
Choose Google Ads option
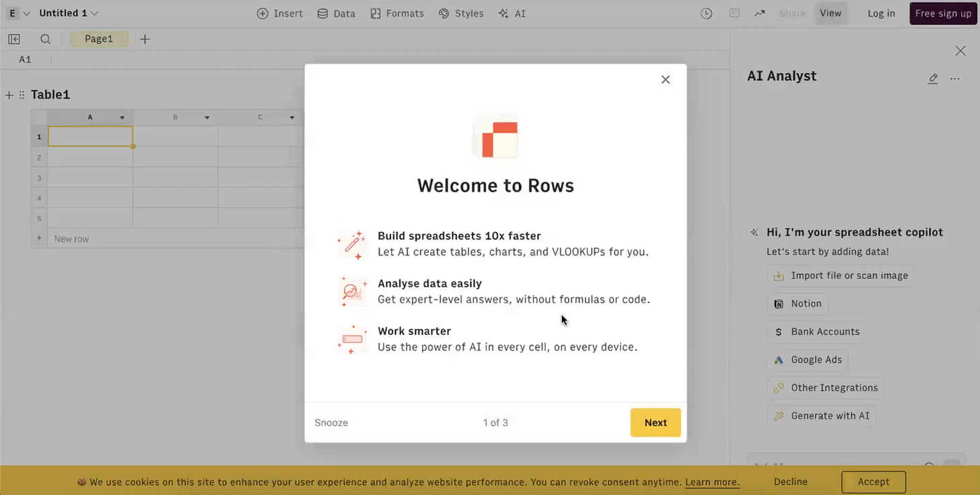808,360
